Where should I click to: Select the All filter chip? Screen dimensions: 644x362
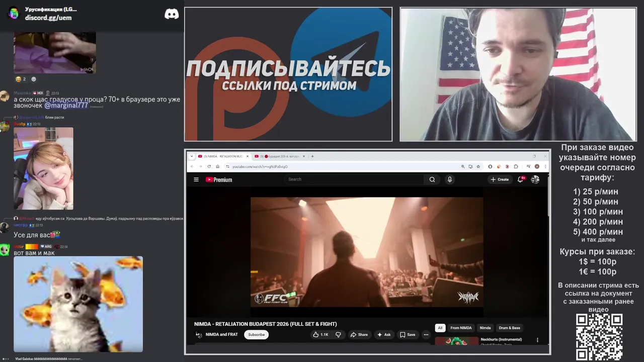point(440,328)
